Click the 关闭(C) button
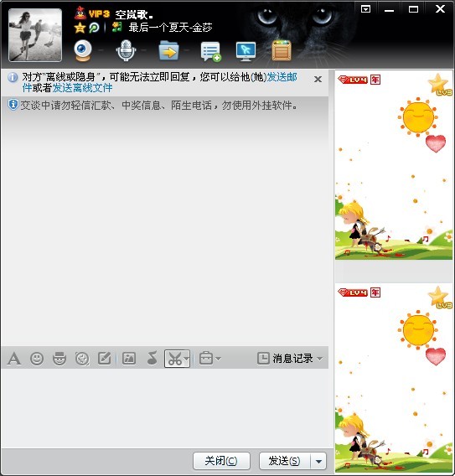Image resolution: width=455 pixels, height=476 pixels. pyautogui.click(x=221, y=461)
